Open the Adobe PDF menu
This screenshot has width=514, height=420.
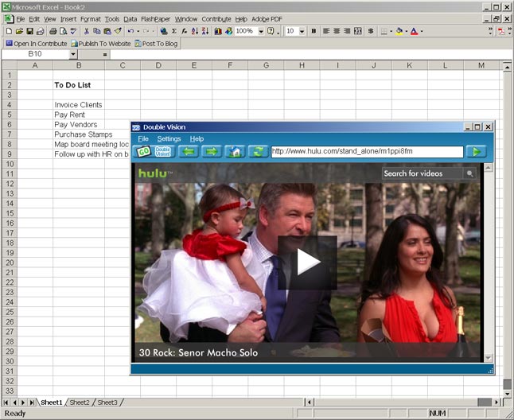tap(267, 19)
